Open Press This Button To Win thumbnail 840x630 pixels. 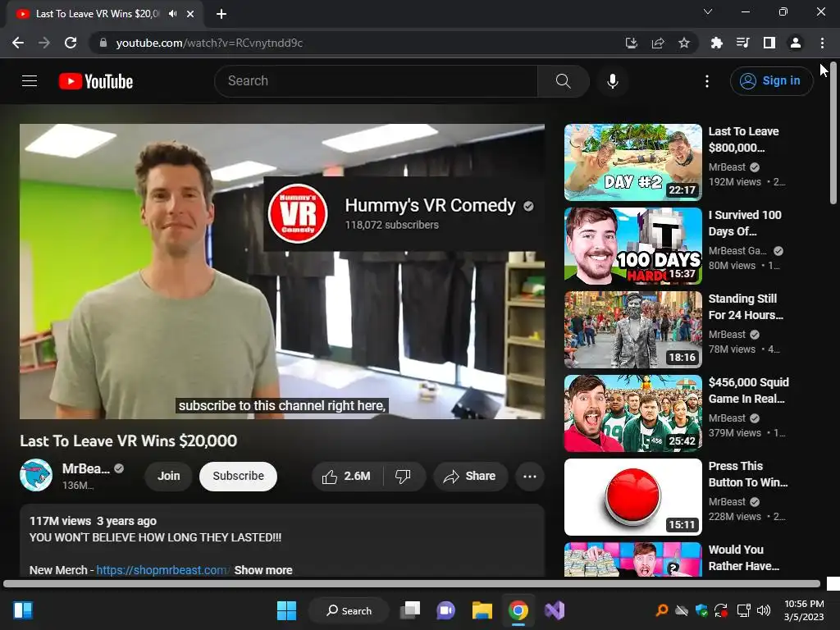click(633, 497)
